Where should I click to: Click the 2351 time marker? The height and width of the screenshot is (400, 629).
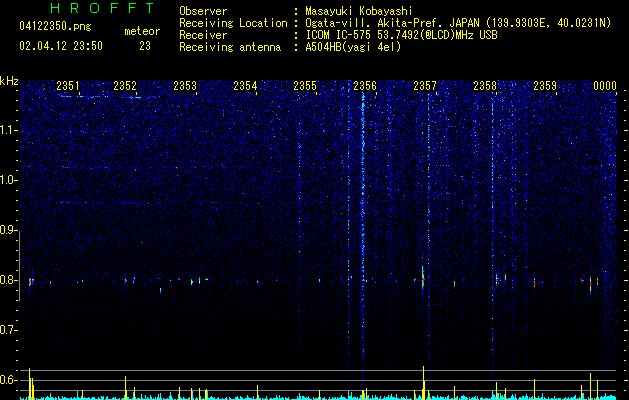tap(68, 85)
